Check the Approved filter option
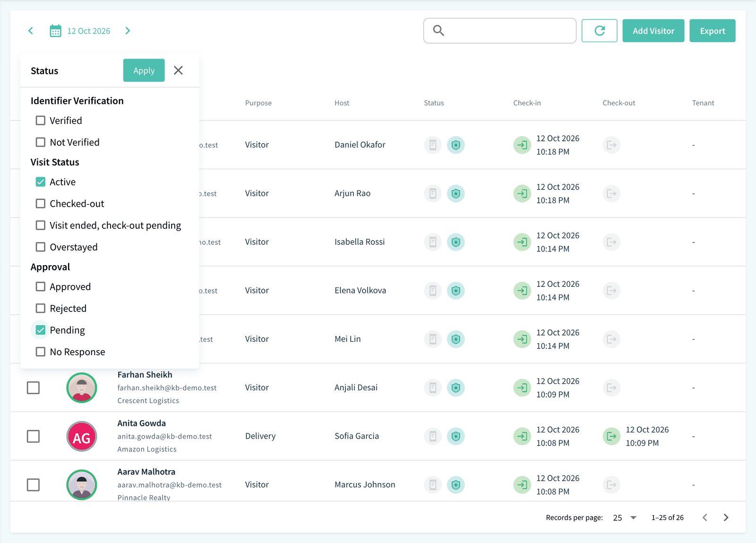The height and width of the screenshot is (543, 756). [x=41, y=287]
